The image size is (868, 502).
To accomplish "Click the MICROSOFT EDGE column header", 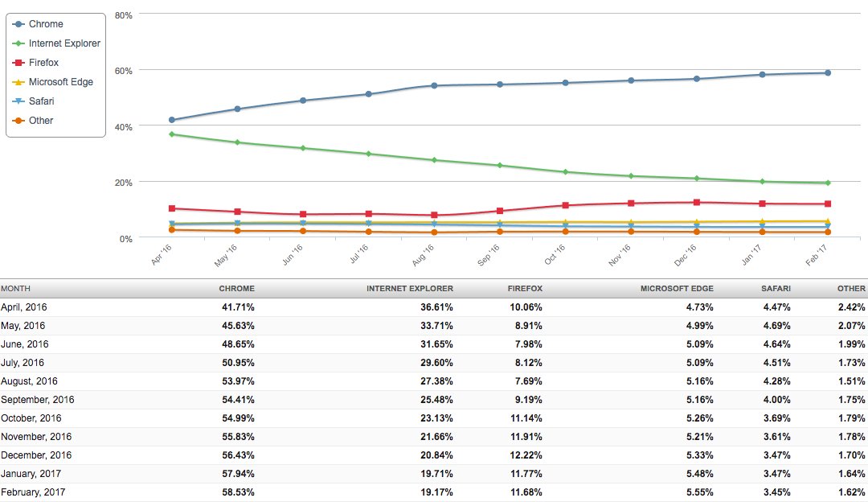I will click(x=677, y=288).
